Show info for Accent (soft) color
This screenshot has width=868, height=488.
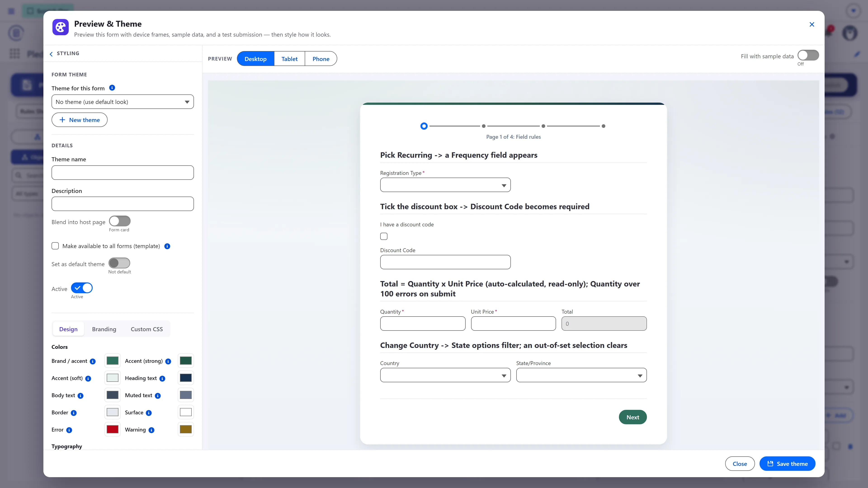tap(88, 379)
